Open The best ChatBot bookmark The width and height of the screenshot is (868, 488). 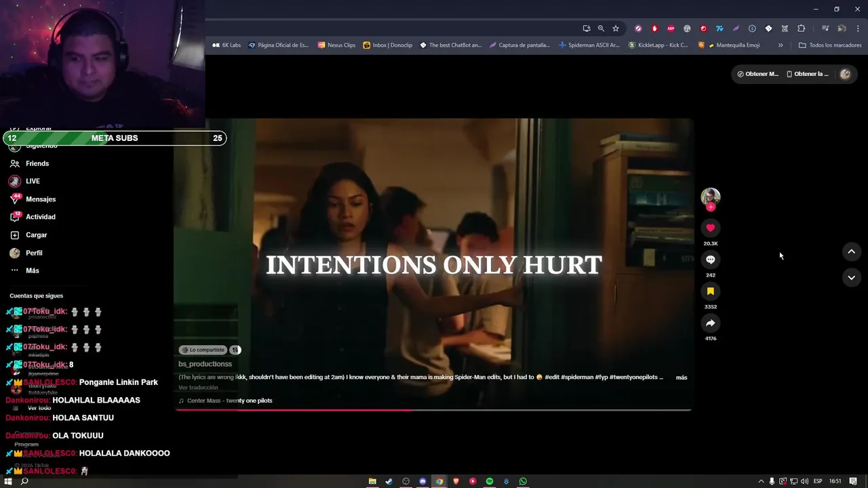click(450, 45)
